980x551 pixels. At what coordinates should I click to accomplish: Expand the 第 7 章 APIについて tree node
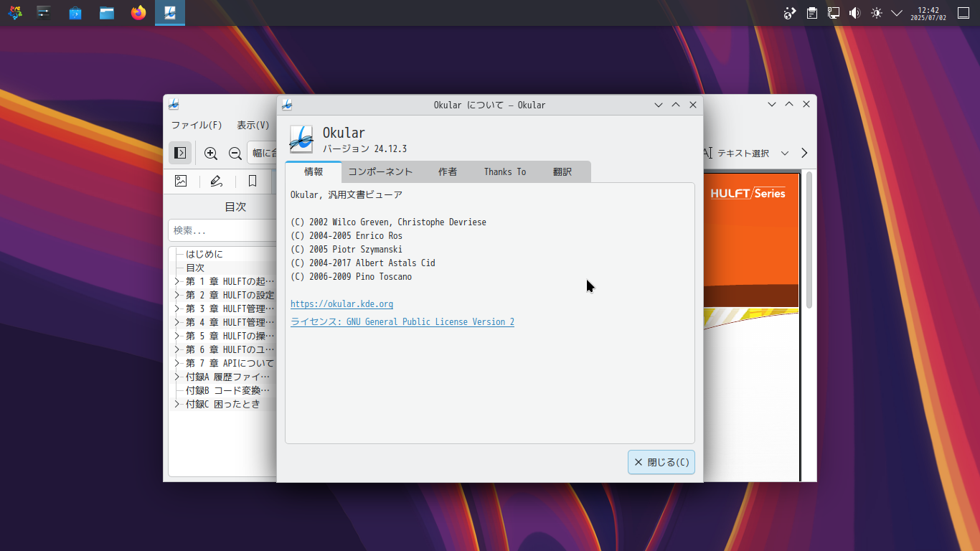tap(177, 363)
